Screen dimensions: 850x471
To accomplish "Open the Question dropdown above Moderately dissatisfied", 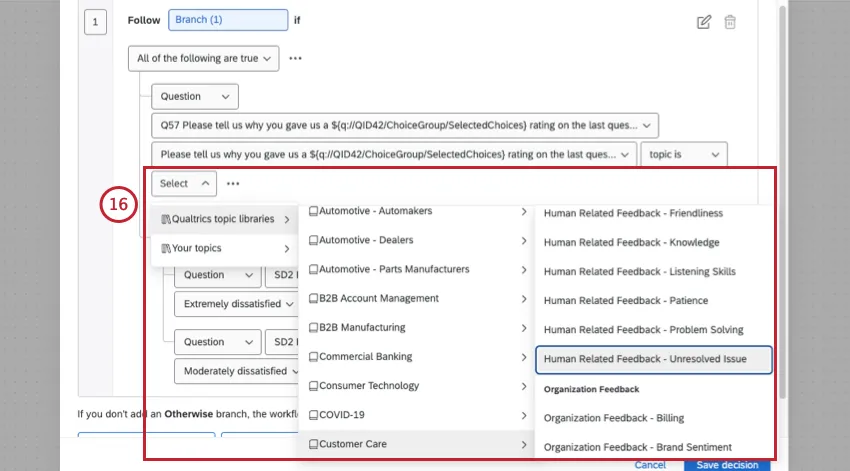I will pyautogui.click(x=217, y=342).
